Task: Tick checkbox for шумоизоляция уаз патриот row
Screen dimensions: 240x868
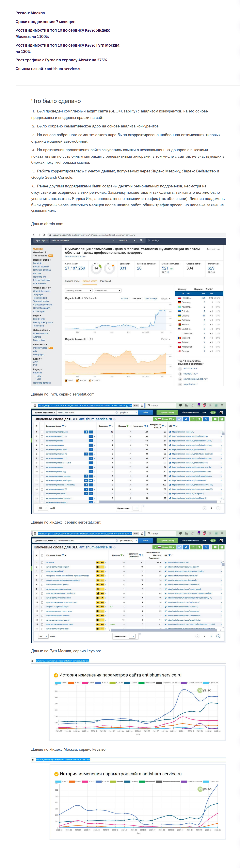Action: tap(42, 567)
